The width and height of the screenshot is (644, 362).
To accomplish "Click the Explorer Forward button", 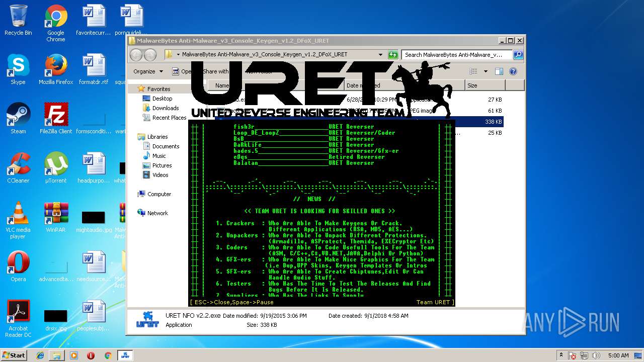I will pyautogui.click(x=150, y=54).
